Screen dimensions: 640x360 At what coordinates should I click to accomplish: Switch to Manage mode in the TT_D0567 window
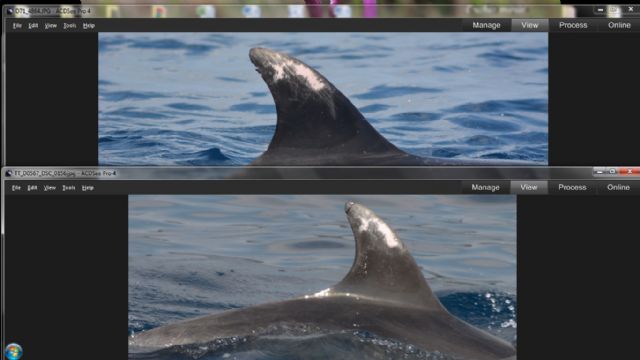[x=485, y=187]
